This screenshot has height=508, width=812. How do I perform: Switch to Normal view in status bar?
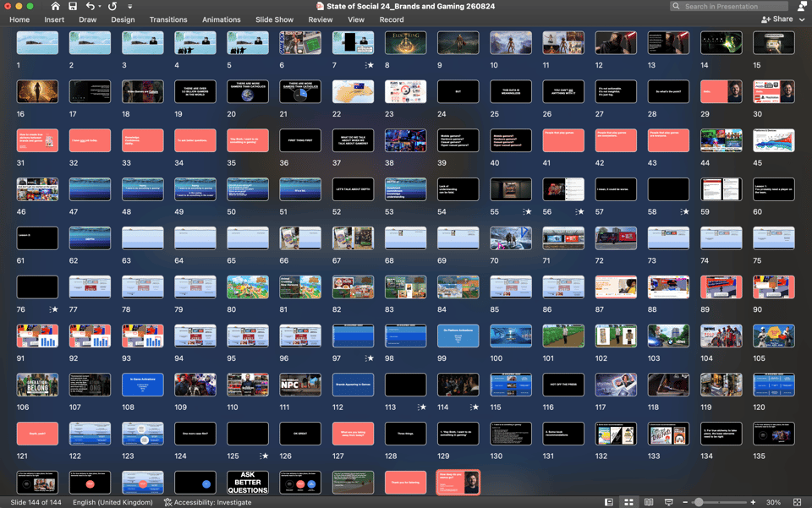608,502
